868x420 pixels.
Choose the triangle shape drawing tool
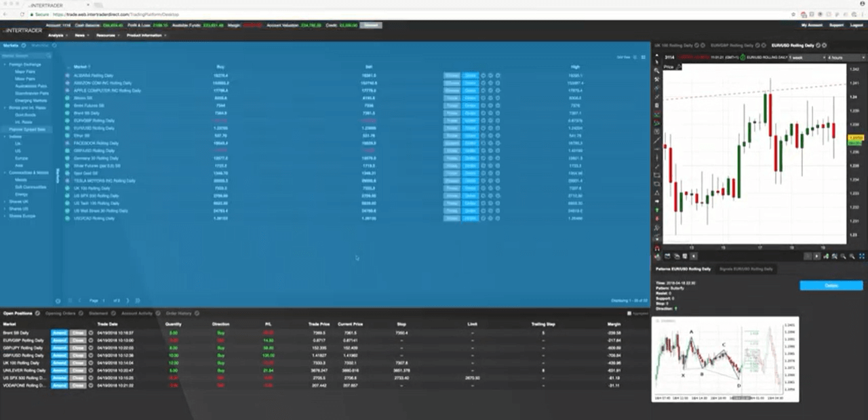656,192
